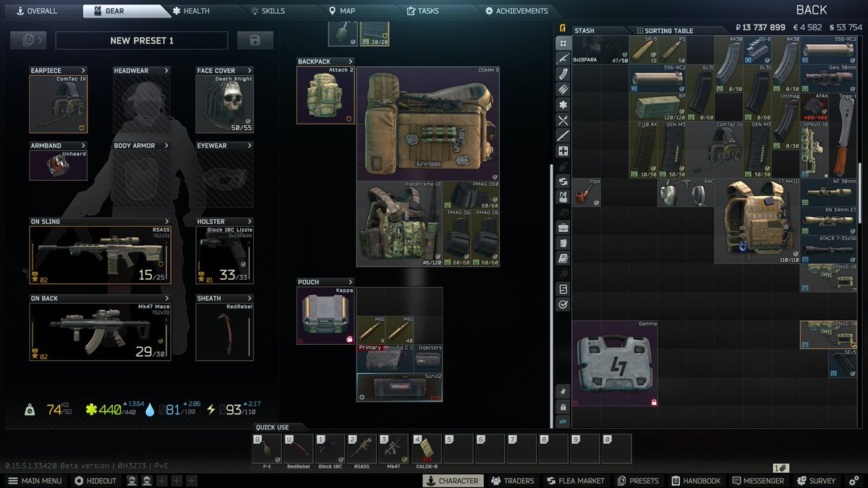Select the AFAK medkit in the stash
Screen dimensions: 868x488
[x=814, y=106]
